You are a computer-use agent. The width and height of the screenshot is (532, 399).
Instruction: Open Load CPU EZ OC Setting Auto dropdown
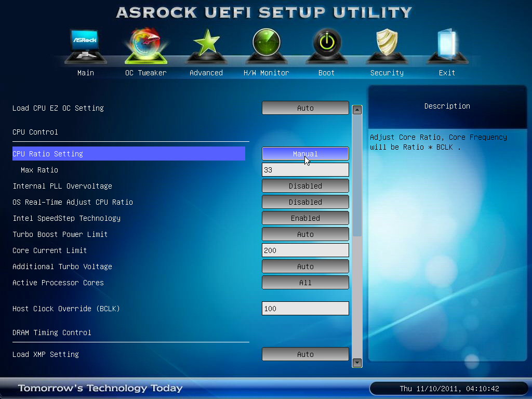[x=305, y=108]
